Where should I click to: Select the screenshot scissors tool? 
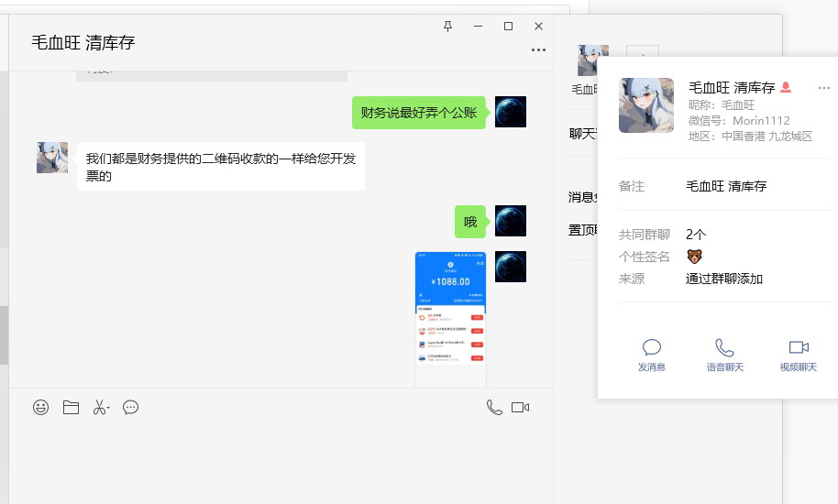[x=99, y=408]
